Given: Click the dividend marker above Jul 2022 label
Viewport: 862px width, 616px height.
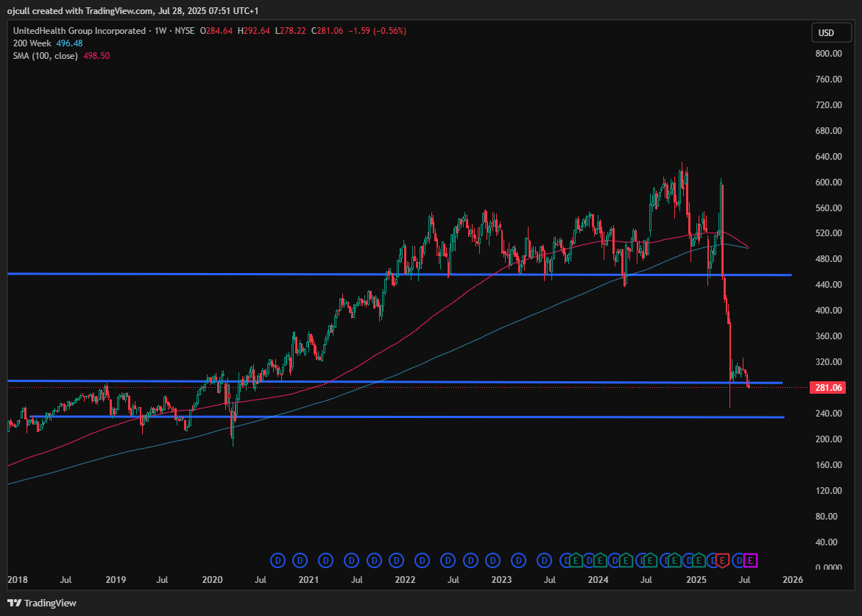Looking at the screenshot, I should click(x=448, y=561).
